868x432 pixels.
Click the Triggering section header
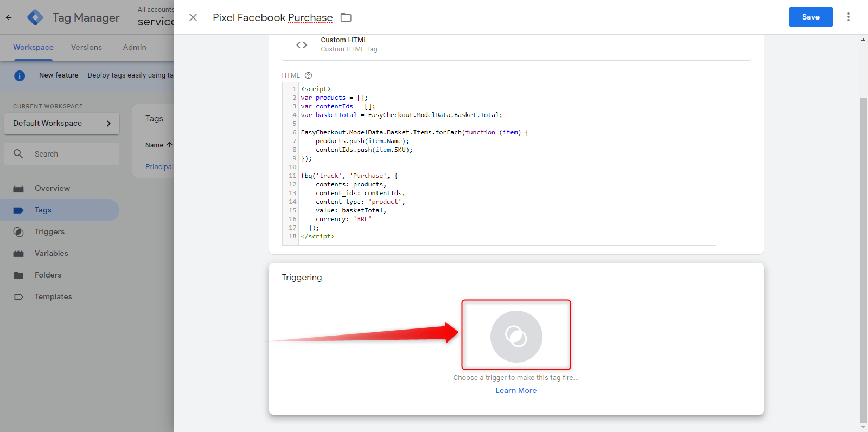point(302,277)
